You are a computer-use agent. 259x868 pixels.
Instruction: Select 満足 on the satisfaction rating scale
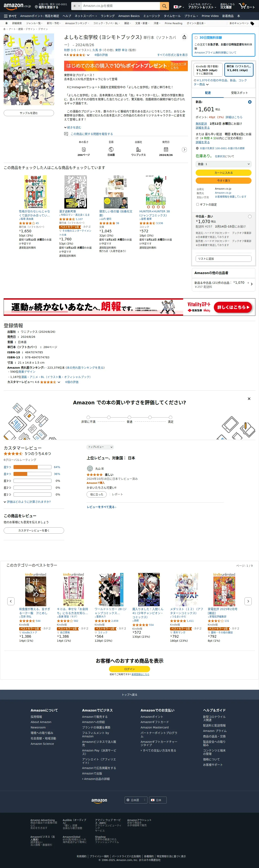coord(171,417)
